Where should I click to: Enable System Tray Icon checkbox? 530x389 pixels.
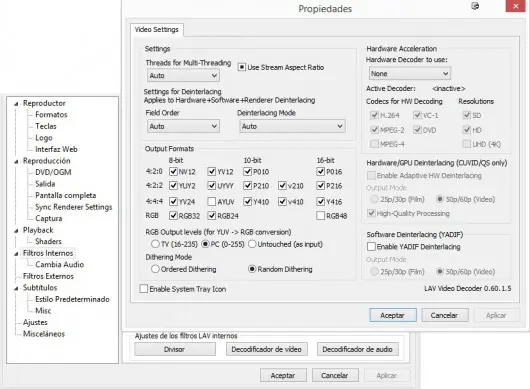(x=144, y=289)
